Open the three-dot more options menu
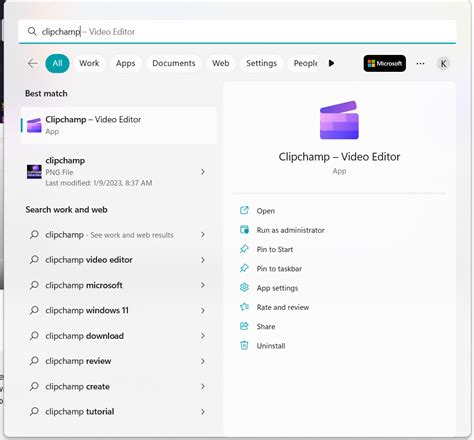The width and height of the screenshot is (474, 440). point(420,63)
